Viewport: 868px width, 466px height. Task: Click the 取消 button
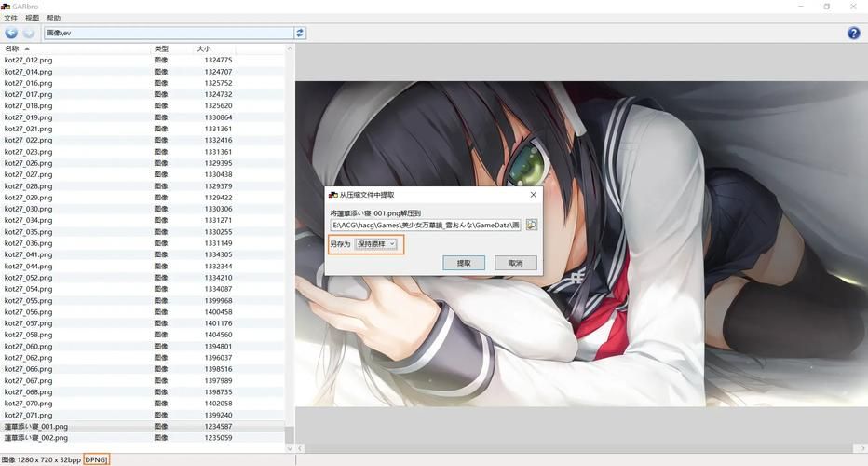(x=516, y=263)
